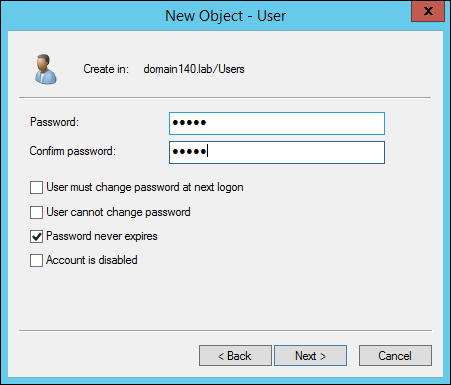Click the 'Password never expires' label text
This screenshot has height=385, width=451.
click(x=102, y=236)
